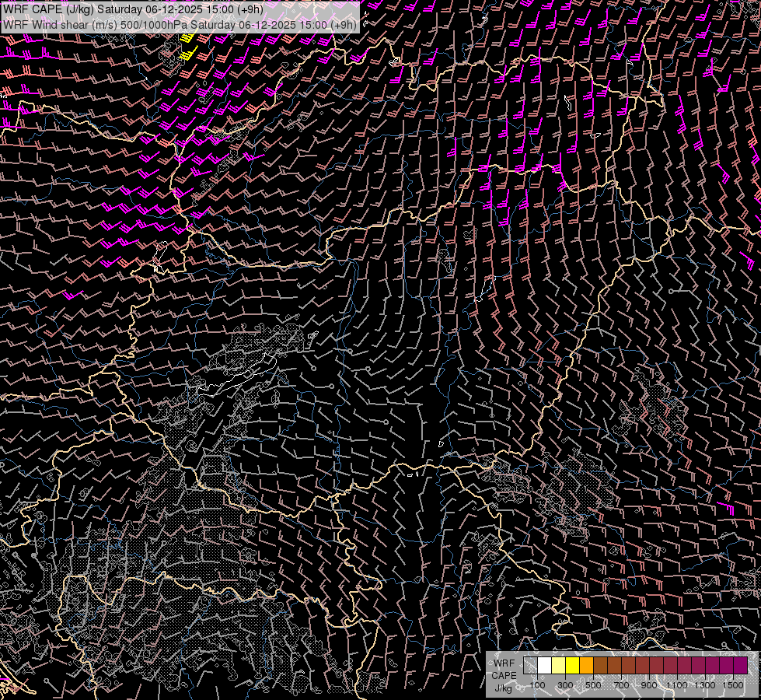Screen dimensions: 761x700
Task: Click the 700 legend label
Action: pos(621,685)
